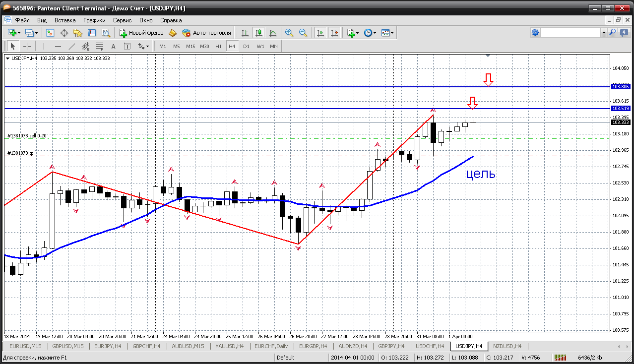Toggle Авто-торговля button

[x=207, y=33]
